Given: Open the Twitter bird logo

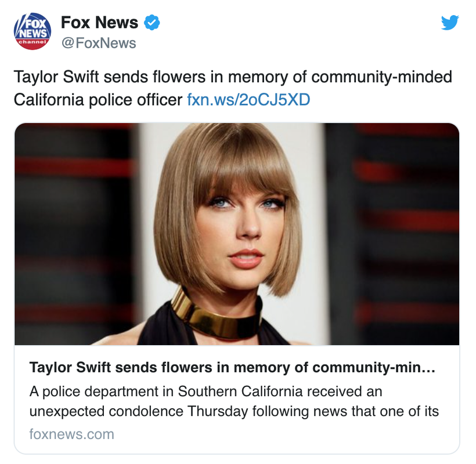Looking at the screenshot, I should [450, 23].
